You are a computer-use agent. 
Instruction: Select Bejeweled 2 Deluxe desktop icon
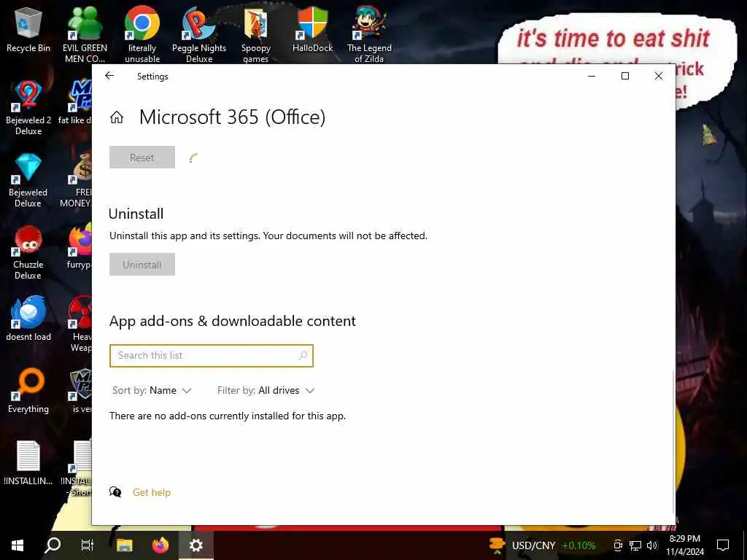(28, 107)
